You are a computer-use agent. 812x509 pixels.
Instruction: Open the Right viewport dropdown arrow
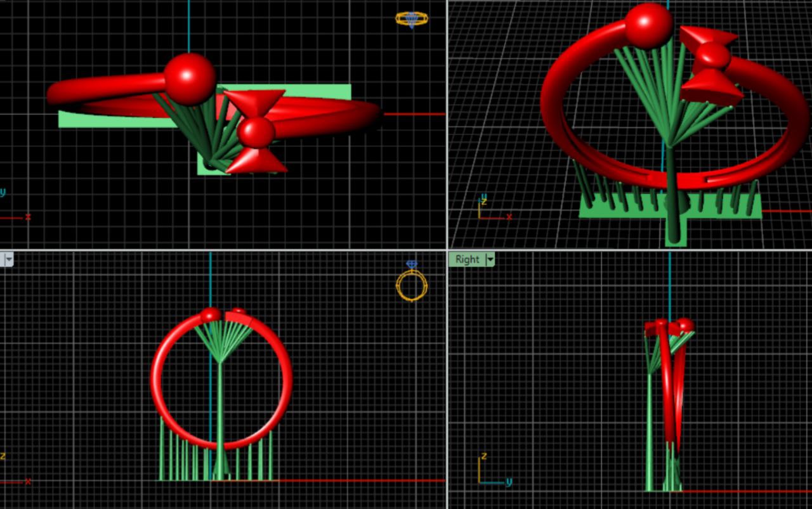tap(490, 259)
